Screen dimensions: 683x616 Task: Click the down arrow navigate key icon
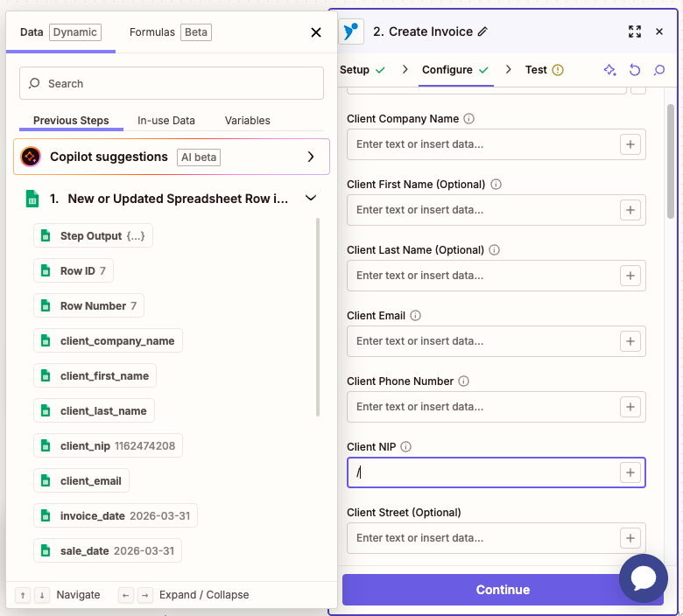(x=42, y=595)
